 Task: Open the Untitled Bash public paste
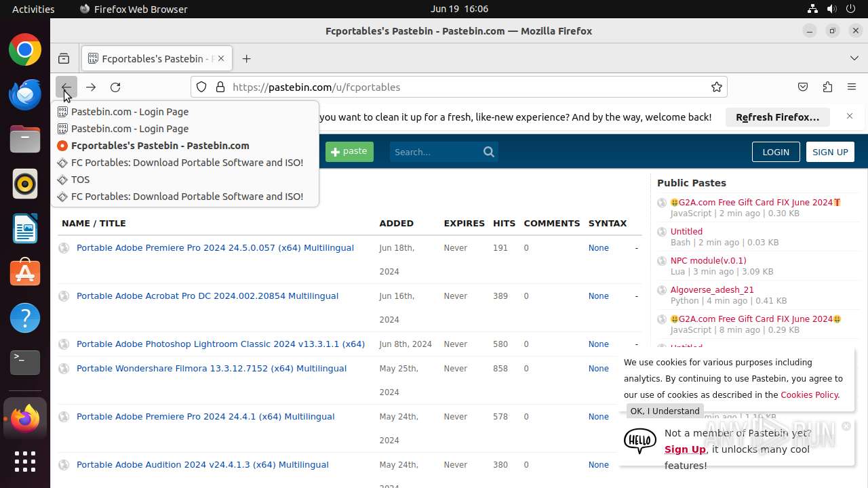tap(686, 232)
